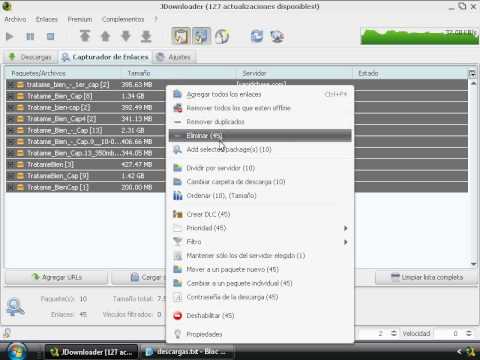Screen dimensions: 480x360
Task: Toggle the clipboard monitoring icon
Action: pos(181,36)
